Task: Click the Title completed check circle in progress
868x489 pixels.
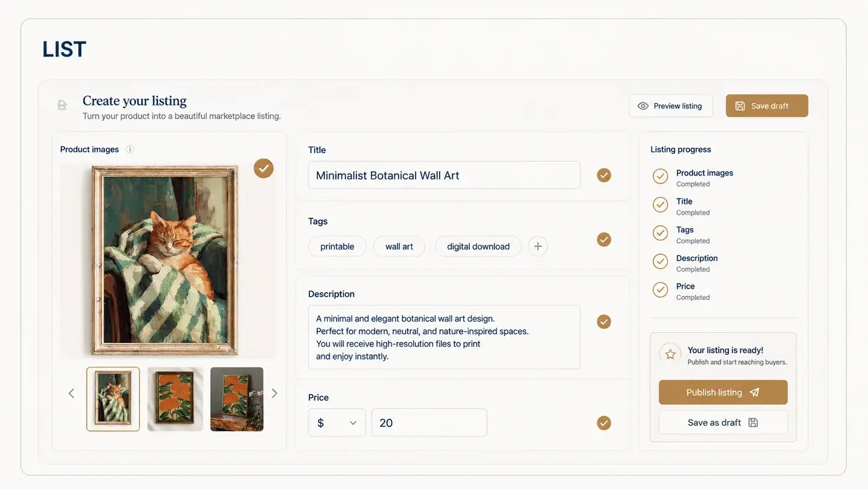Action: [x=660, y=204]
